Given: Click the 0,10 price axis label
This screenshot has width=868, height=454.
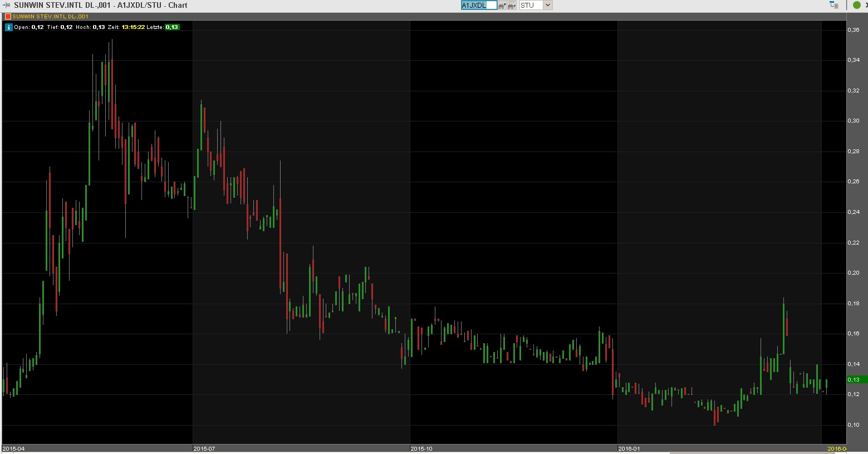Looking at the screenshot, I should tap(854, 425).
